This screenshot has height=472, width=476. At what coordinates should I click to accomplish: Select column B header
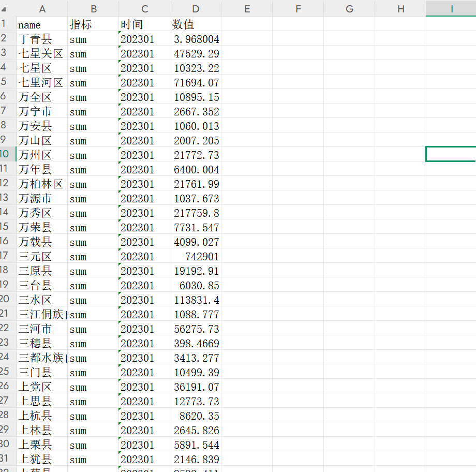93,8
